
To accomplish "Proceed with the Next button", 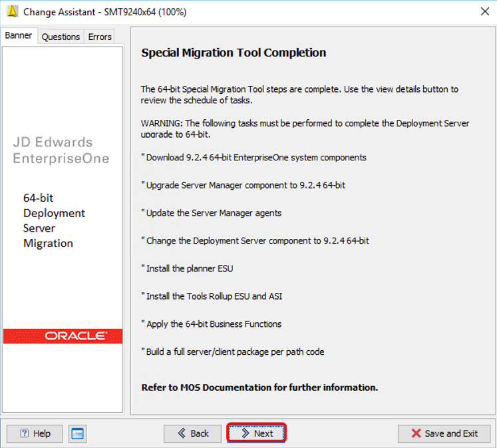I will pos(256,433).
